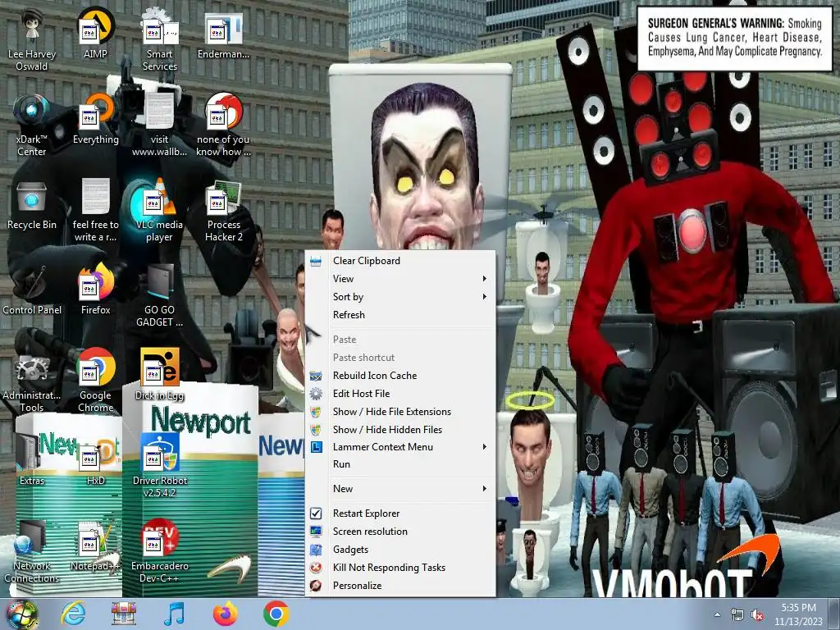Open xDark Center desktop icon
The height and width of the screenshot is (630, 840).
(32, 126)
